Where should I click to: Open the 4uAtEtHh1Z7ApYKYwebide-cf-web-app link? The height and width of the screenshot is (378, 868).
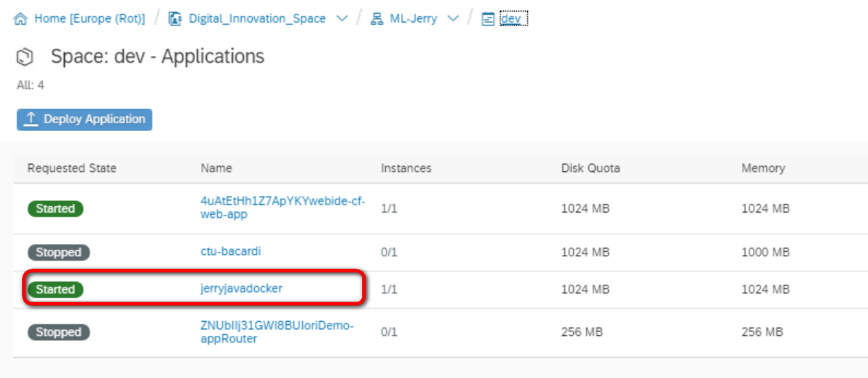click(283, 208)
